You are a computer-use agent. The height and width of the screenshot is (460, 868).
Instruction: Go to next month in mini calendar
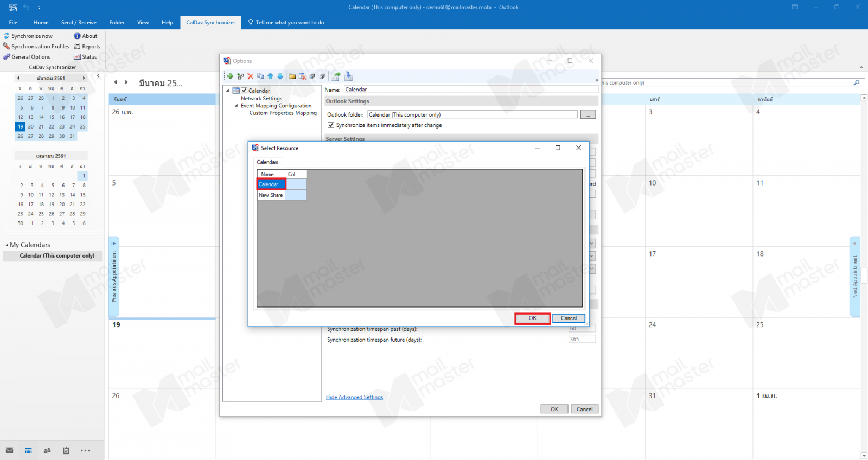[x=84, y=78]
